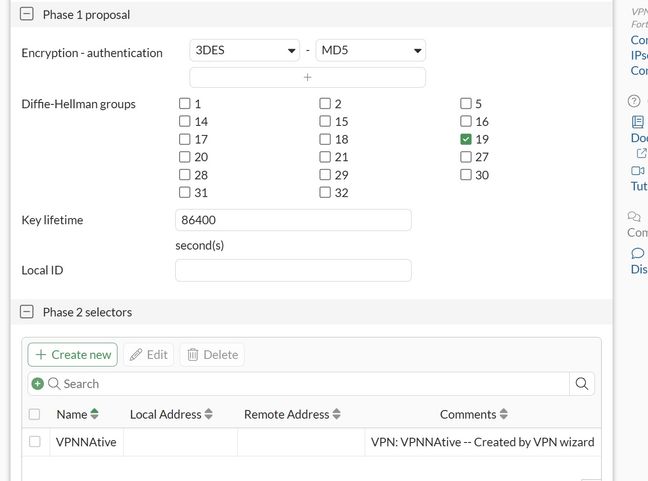Collapse the Phase 1 proposal section
The width and height of the screenshot is (648, 481).
(27, 15)
